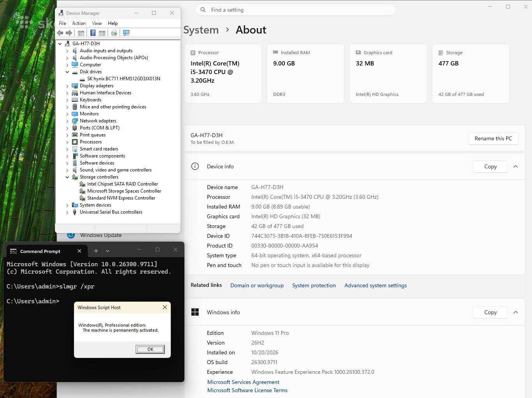
Task: Copy the Device info details
Action: point(490,166)
